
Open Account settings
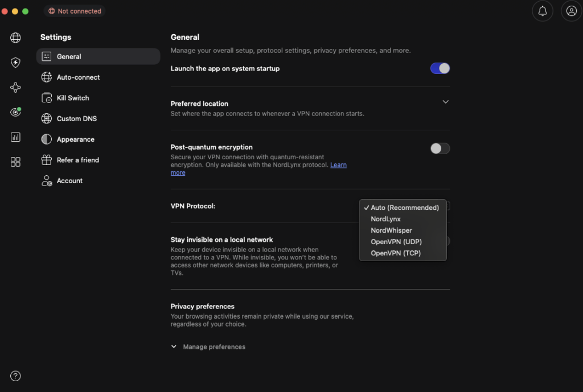(x=98, y=181)
